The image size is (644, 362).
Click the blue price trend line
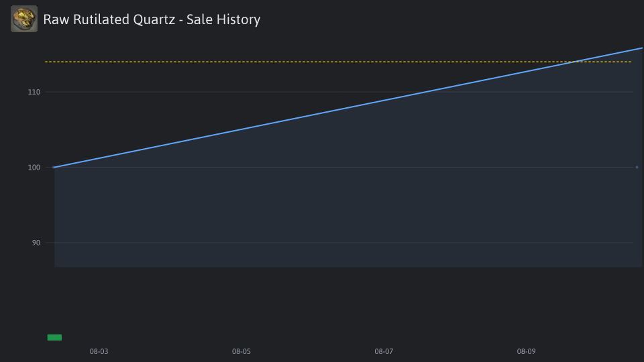point(347,107)
